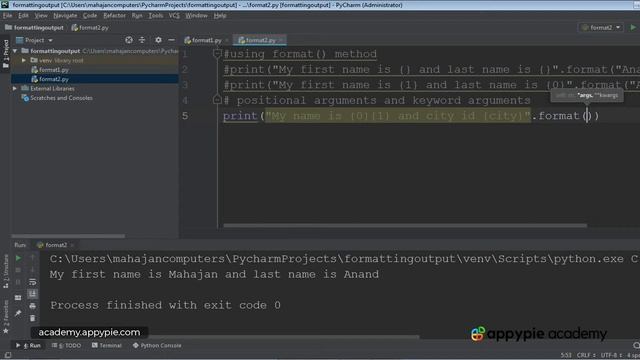Close the format1.py editor tab

point(227,40)
